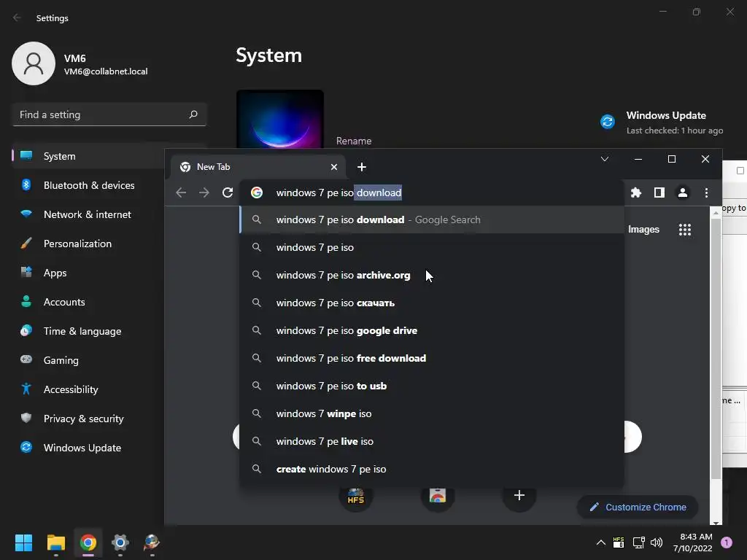
Task: Click the network tray icon
Action: coord(638,542)
